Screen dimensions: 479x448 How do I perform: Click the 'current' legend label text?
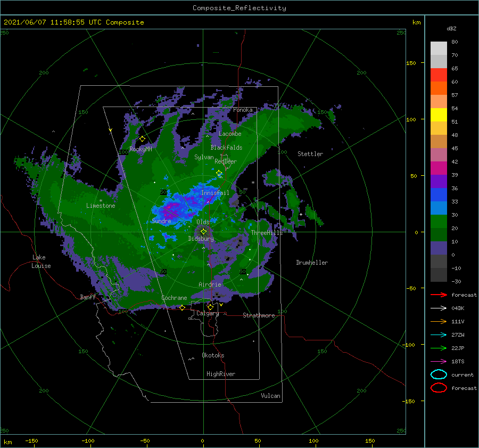click(463, 374)
